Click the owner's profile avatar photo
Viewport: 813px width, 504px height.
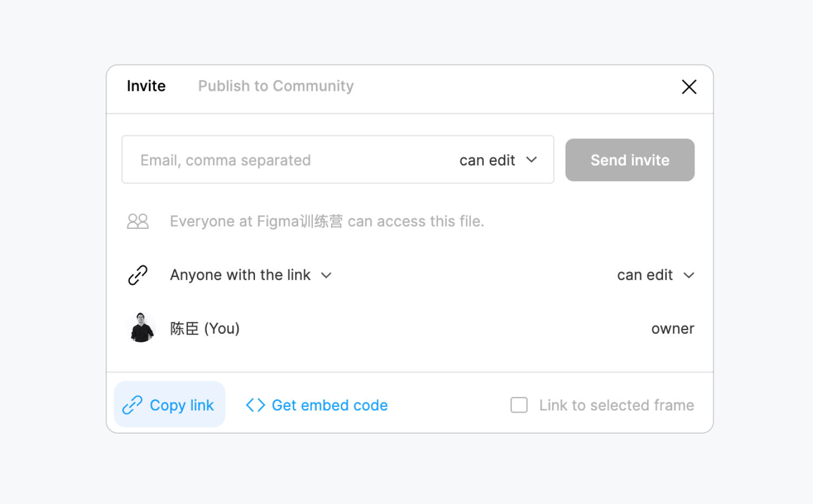(142, 328)
